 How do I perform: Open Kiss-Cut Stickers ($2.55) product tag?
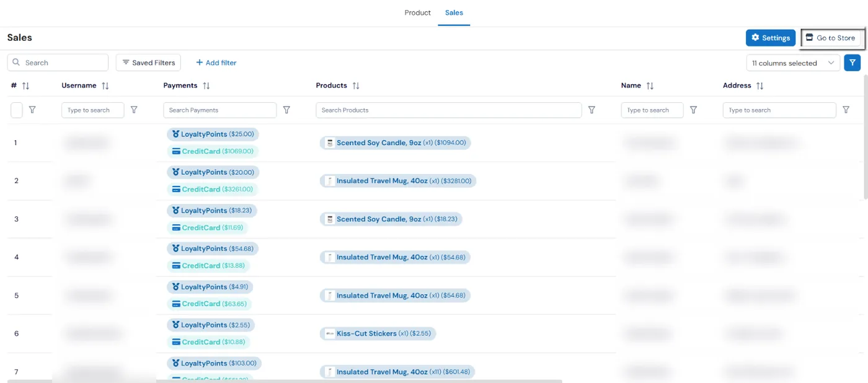click(378, 333)
